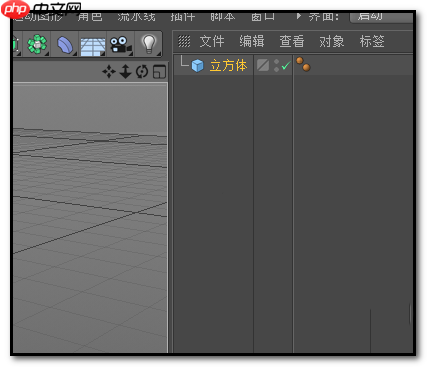Toggle the viewport maximize layout icon

point(159,72)
